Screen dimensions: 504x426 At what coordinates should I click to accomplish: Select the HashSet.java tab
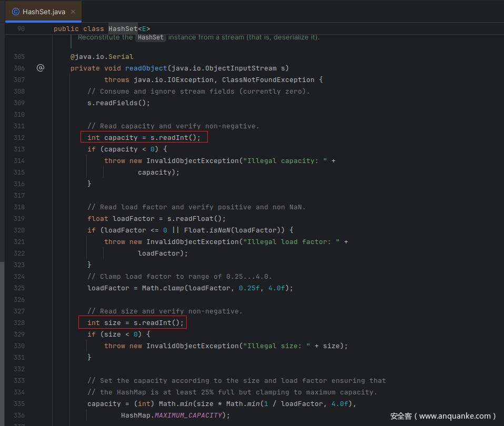(x=44, y=12)
